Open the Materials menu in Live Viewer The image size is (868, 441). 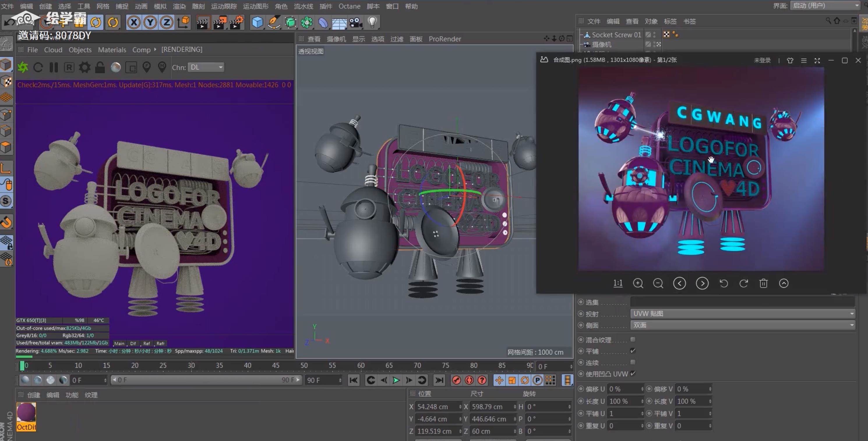[112, 50]
